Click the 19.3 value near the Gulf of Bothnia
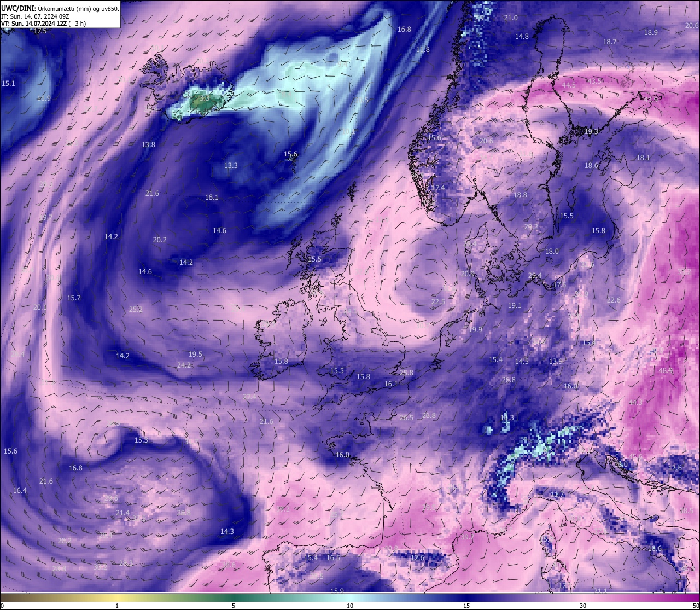This screenshot has width=700, height=610. coord(592,132)
